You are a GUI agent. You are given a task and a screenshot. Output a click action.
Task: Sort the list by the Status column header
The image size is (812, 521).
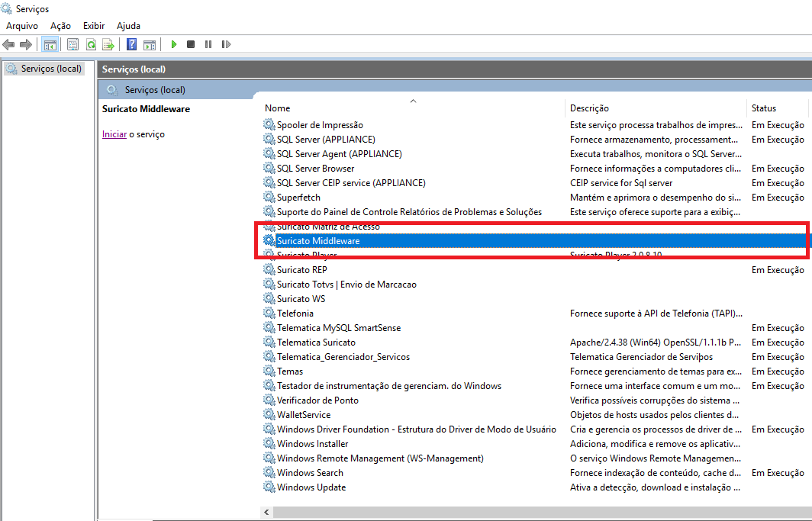pos(763,108)
